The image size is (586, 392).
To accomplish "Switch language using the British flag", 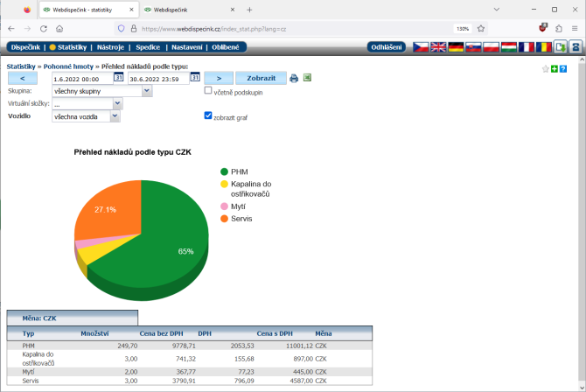I will tap(438, 47).
